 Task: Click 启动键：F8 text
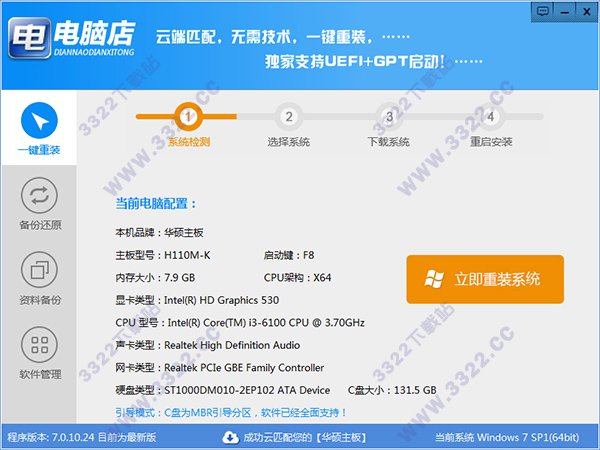tap(289, 255)
